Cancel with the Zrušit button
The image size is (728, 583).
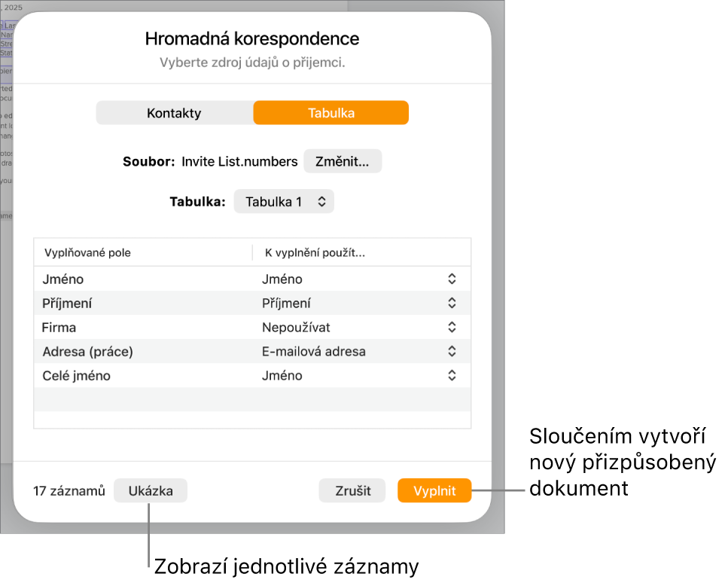352,490
